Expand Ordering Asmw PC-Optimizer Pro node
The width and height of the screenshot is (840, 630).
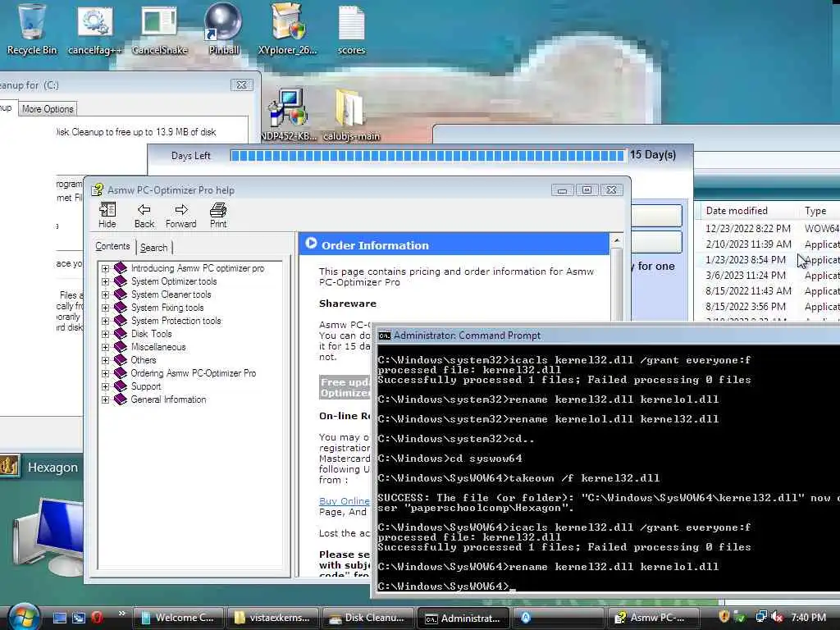coord(106,373)
